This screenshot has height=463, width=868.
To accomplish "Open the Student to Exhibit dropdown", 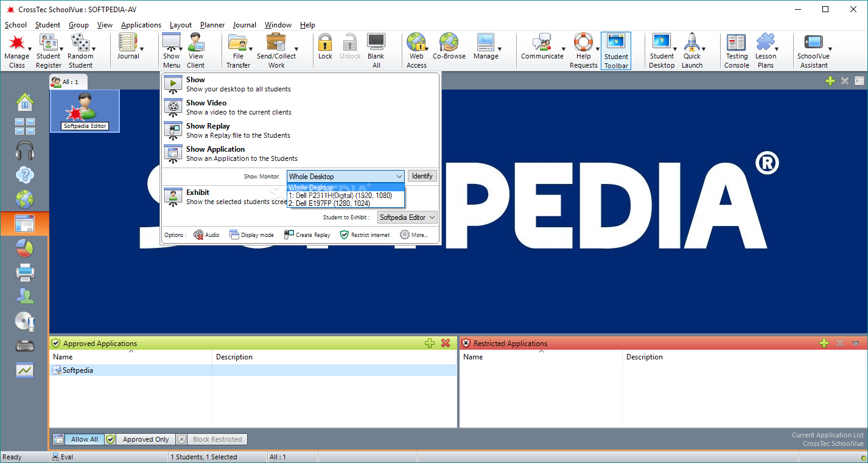I will click(407, 217).
